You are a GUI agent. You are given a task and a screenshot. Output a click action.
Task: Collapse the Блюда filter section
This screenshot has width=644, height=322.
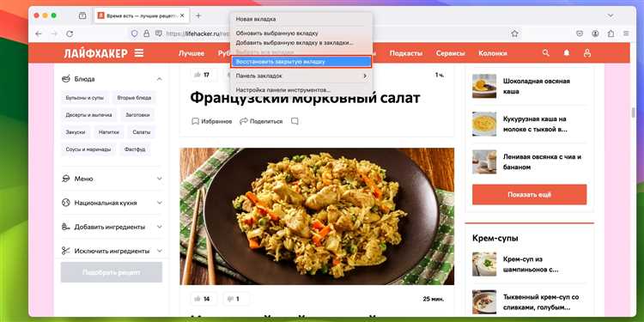[x=160, y=79]
